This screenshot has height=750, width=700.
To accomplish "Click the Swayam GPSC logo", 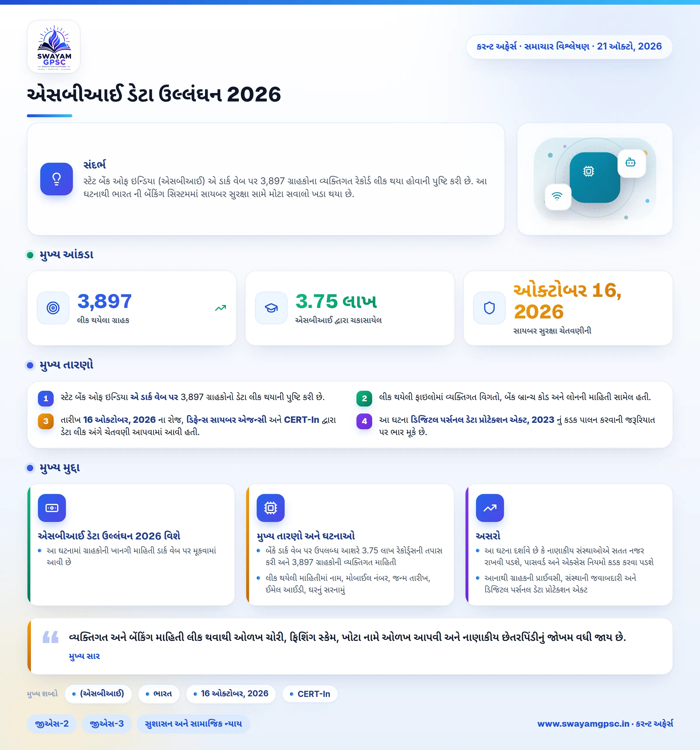I will pyautogui.click(x=54, y=47).
